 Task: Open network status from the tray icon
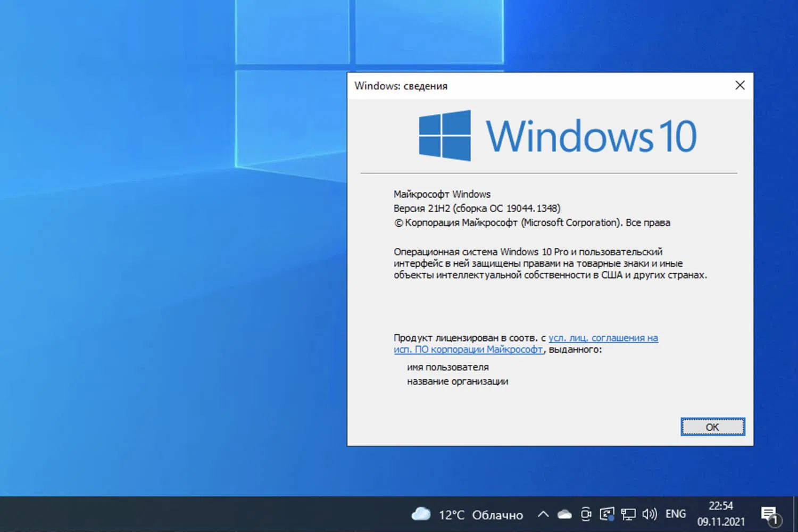628,514
